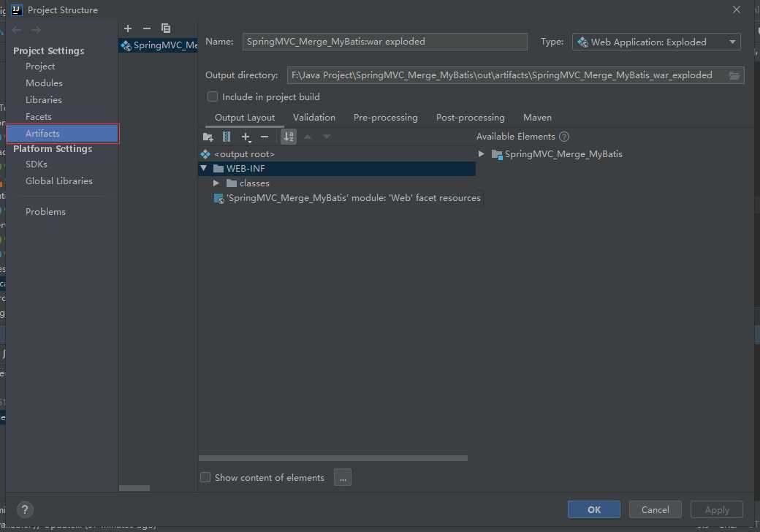The height and width of the screenshot is (532, 760).
Task: Select Modules in Project Settings
Action: tap(44, 83)
